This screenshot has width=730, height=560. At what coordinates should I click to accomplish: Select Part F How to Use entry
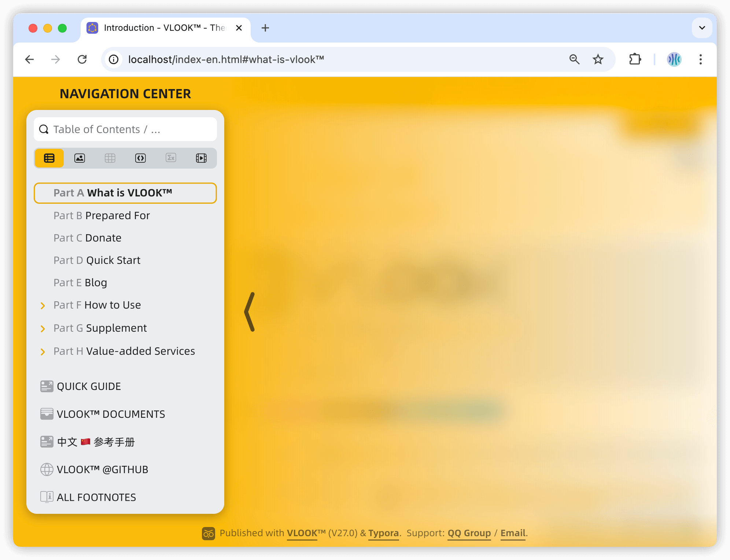coord(97,305)
